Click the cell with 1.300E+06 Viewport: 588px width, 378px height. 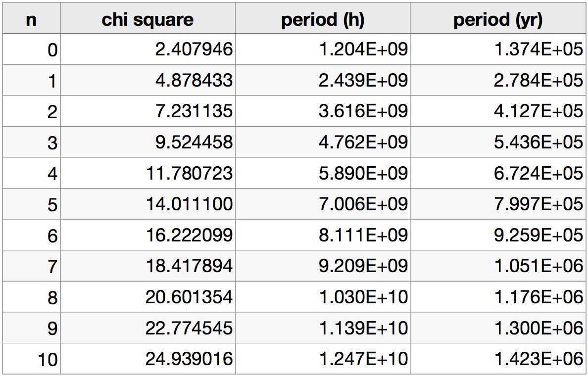click(x=498, y=328)
